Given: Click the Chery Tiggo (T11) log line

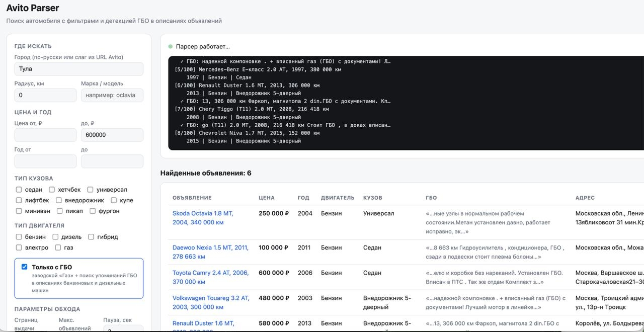Looking at the screenshot, I should [x=252, y=109].
